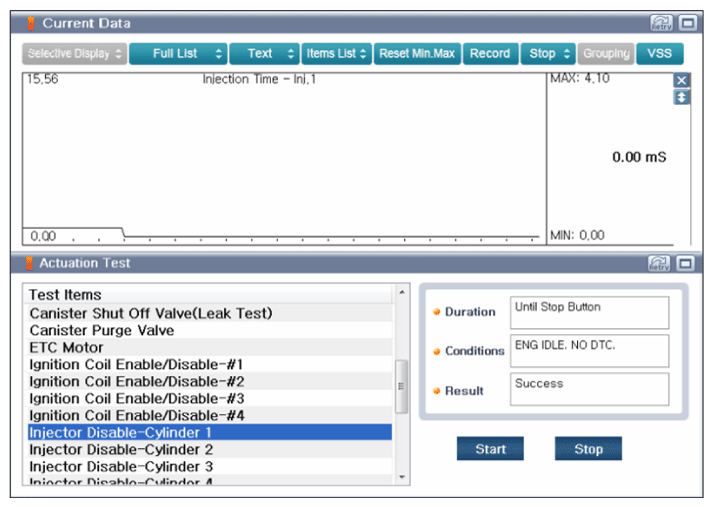Image resolution: width=713 pixels, height=507 pixels.
Task: Click the Retry icon in Current Data header
Action: click(x=661, y=23)
